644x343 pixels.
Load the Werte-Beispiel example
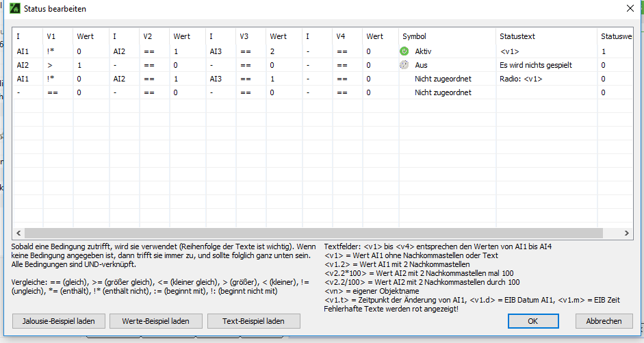(155, 321)
